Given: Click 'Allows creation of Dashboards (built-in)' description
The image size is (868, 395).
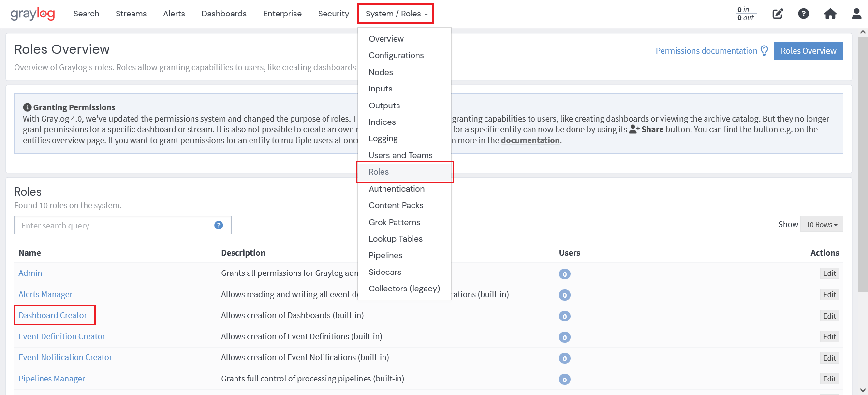Looking at the screenshot, I should 293,315.
